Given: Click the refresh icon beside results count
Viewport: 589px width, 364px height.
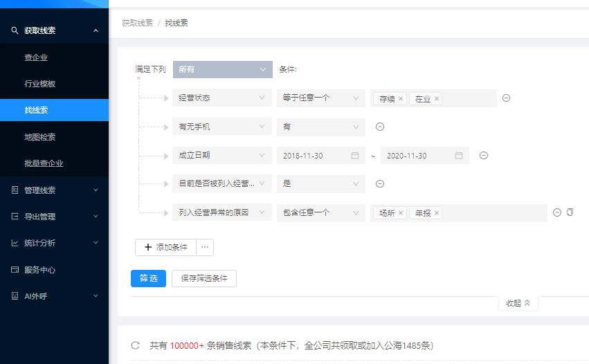Looking at the screenshot, I should click(136, 345).
